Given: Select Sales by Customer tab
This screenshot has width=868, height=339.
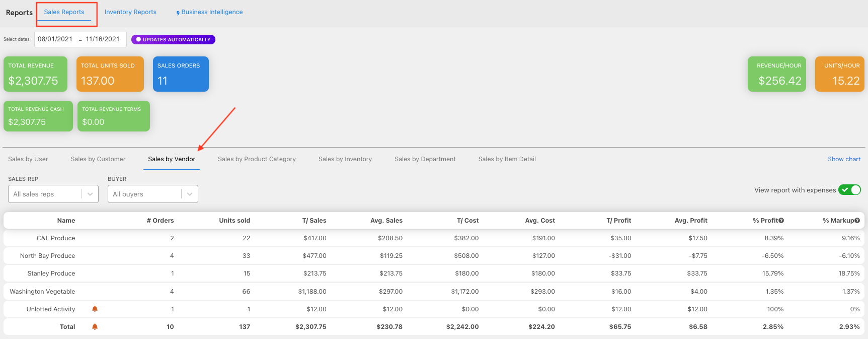Looking at the screenshot, I should tap(98, 159).
